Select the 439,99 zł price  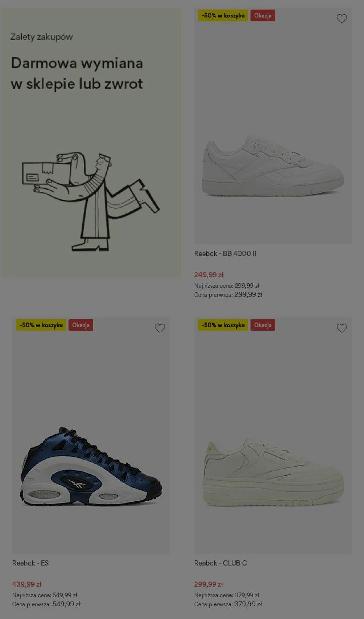[27, 584]
